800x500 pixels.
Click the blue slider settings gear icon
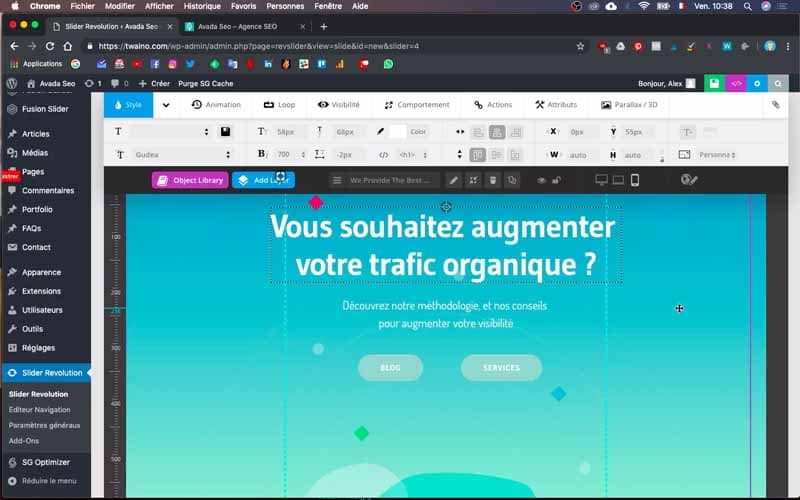(x=757, y=84)
